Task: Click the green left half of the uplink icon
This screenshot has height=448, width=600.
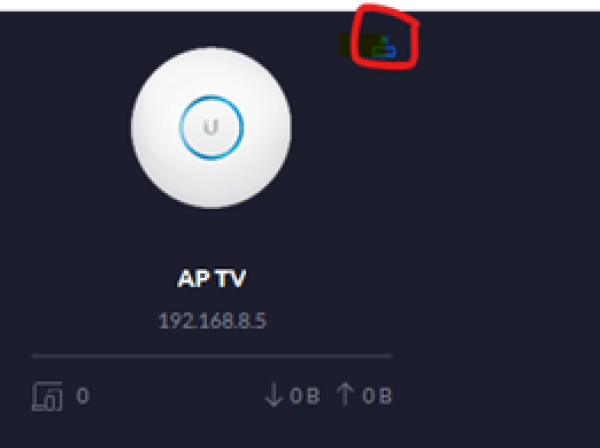Action: point(379,49)
